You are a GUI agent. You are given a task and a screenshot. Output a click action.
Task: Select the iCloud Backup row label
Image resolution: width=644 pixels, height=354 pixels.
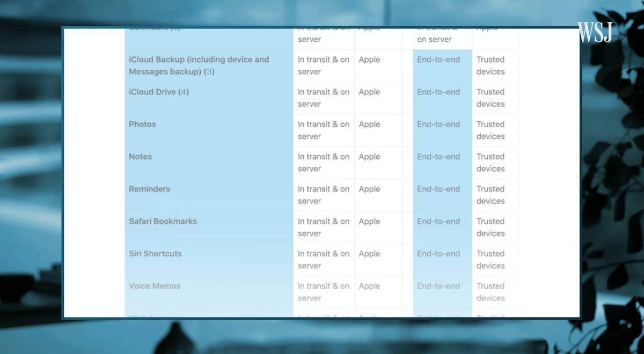click(199, 65)
